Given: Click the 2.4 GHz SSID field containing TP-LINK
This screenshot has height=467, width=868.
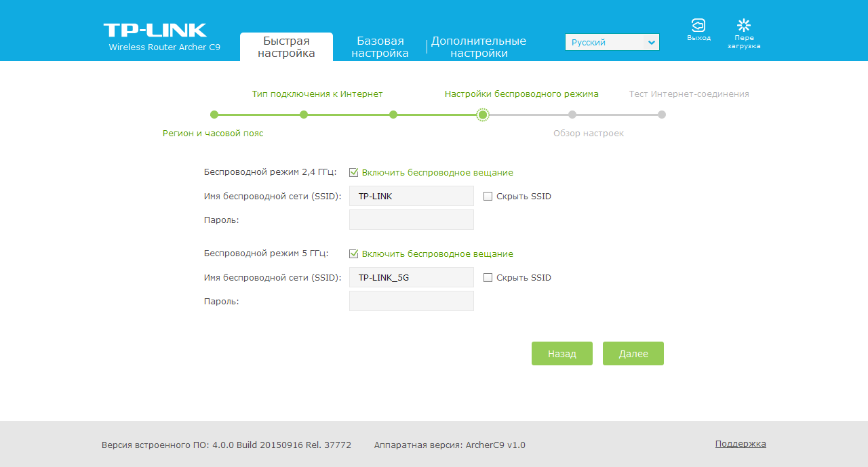Looking at the screenshot, I should tap(411, 197).
